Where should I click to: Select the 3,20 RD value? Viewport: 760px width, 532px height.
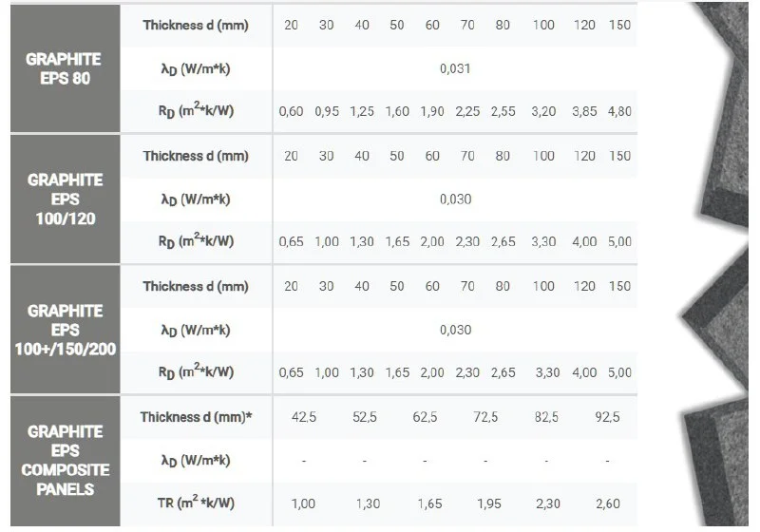point(542,111)
